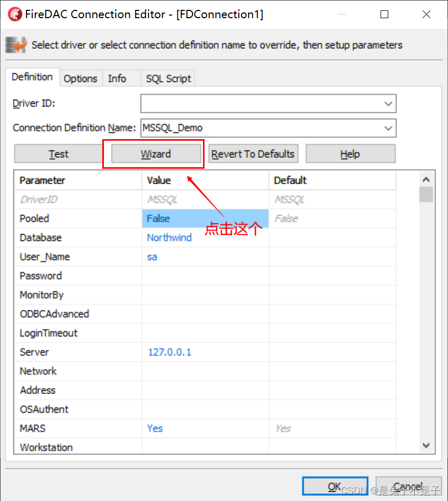
Task: Select the DriverID parameter row
Action: click(x=78, y=199)
